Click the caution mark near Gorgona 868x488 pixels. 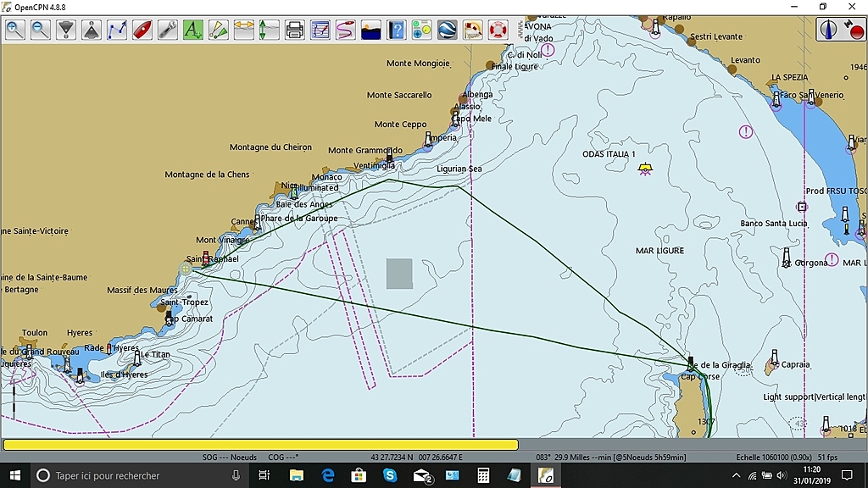tap(832, 259)
